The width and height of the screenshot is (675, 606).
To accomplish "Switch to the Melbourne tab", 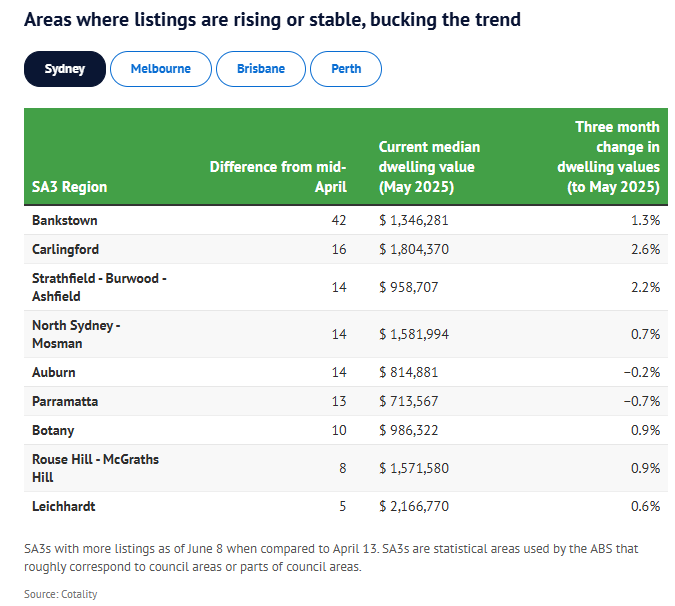I will point(160,69).
